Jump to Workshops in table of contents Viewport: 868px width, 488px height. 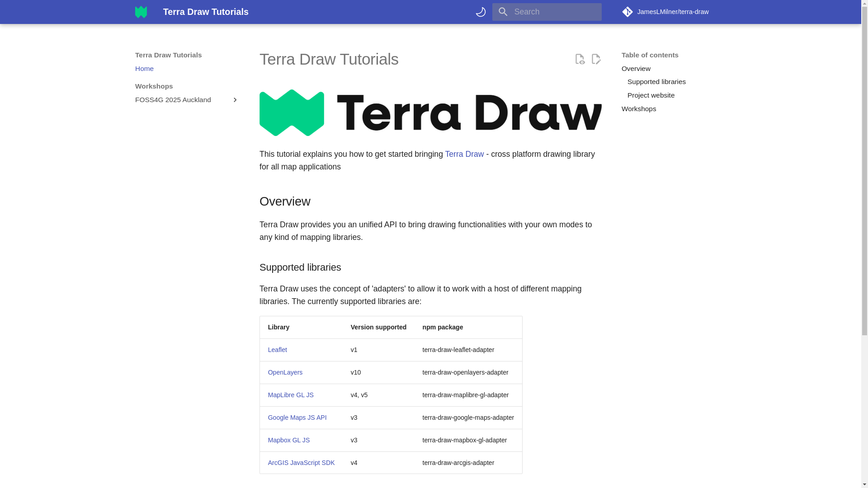click(638, 109)
